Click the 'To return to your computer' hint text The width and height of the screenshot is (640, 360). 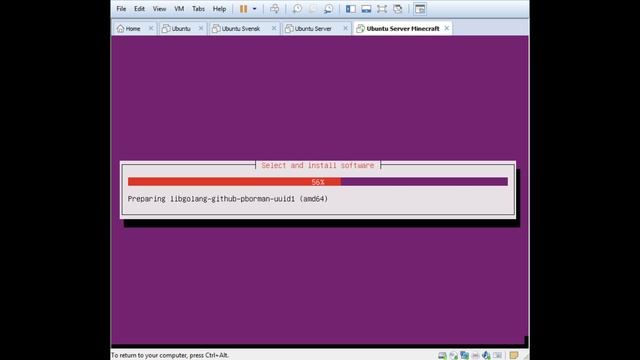tap(170, 356)
